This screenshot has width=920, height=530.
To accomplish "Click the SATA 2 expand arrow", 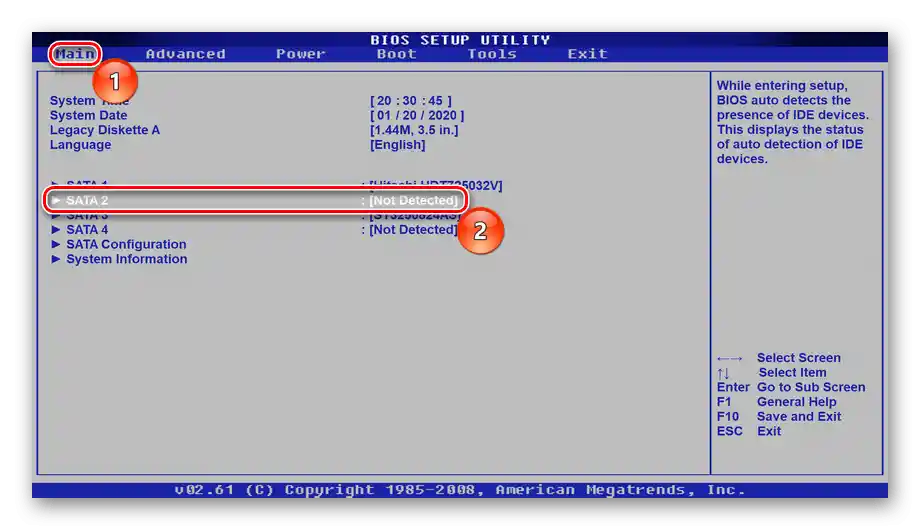I will pos(56,200).
